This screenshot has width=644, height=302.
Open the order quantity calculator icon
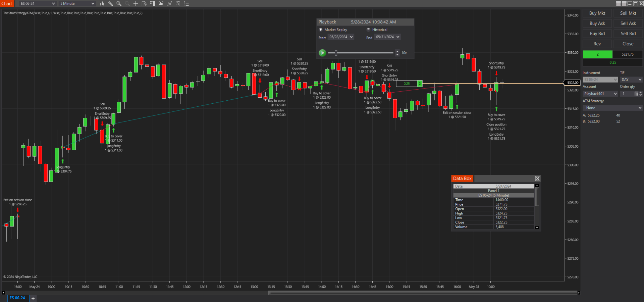click(x=636, y=94)
